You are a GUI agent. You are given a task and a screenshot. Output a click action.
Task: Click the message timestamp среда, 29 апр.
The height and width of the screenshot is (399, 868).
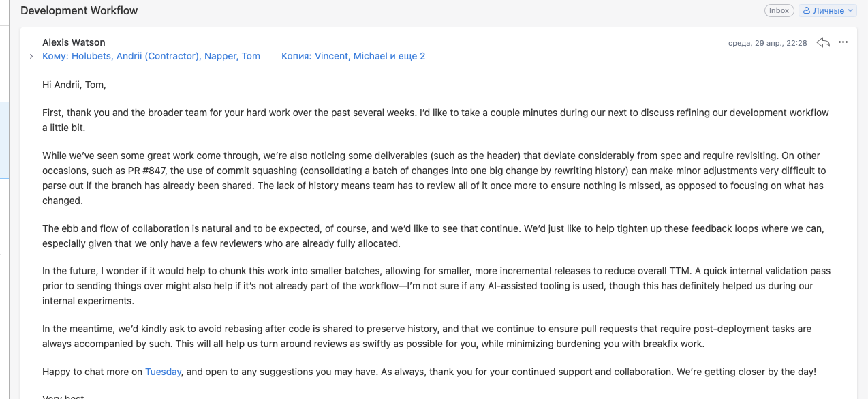(x=767, y=43)
